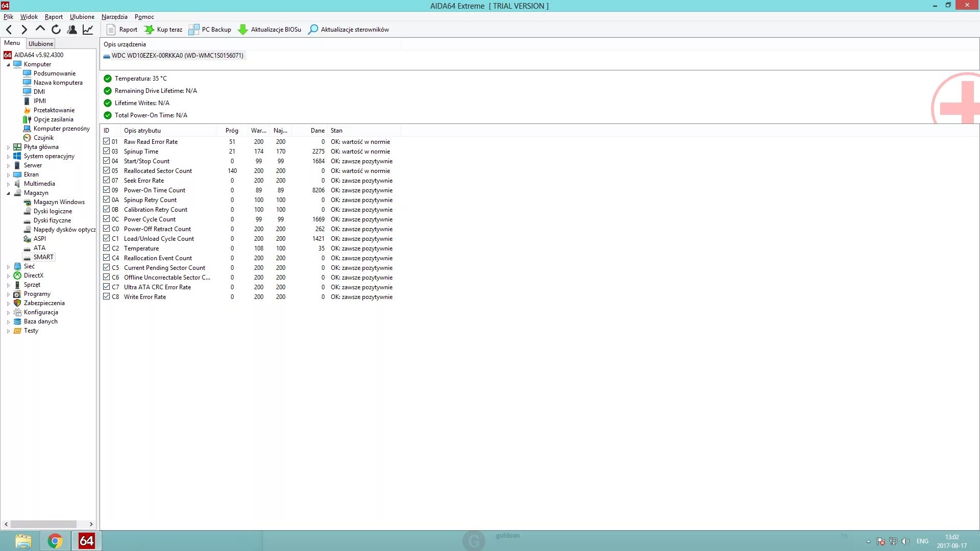Viewport: 980px width, 551px height.
Task: Click the refresh arrow icon in toolbar
Action: tap(56, 30)
